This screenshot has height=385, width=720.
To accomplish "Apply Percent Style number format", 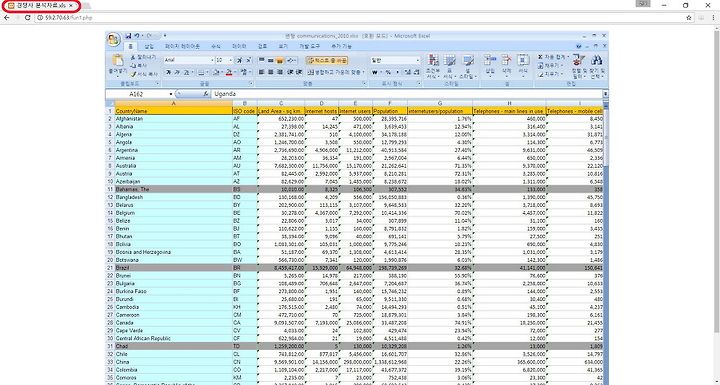I will (x=388, y=73).
